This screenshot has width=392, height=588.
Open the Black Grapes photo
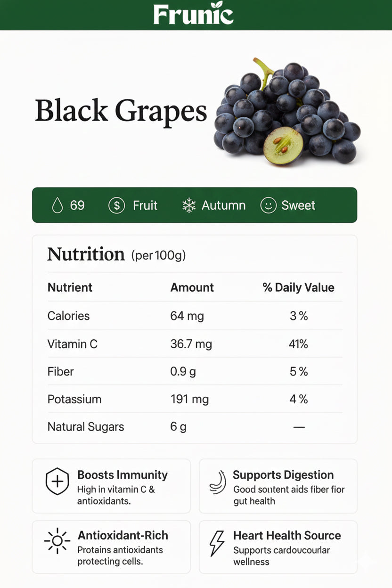(287, 113)
